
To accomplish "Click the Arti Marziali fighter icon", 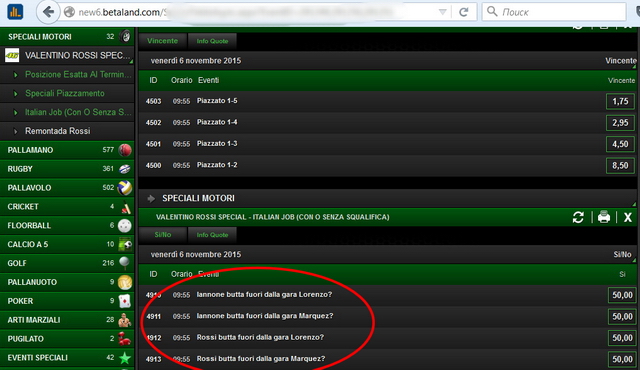I will coord(125,320).
